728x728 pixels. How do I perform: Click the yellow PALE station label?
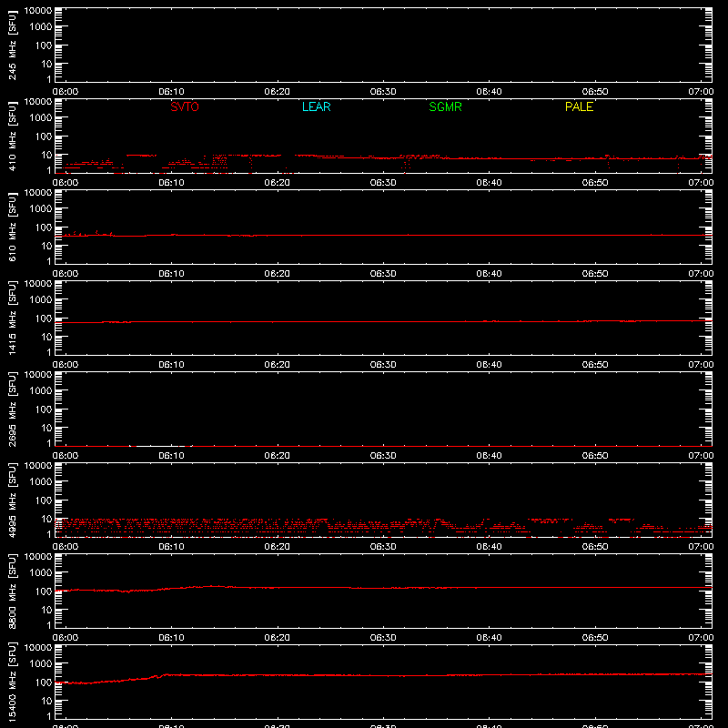pos(579,106)
